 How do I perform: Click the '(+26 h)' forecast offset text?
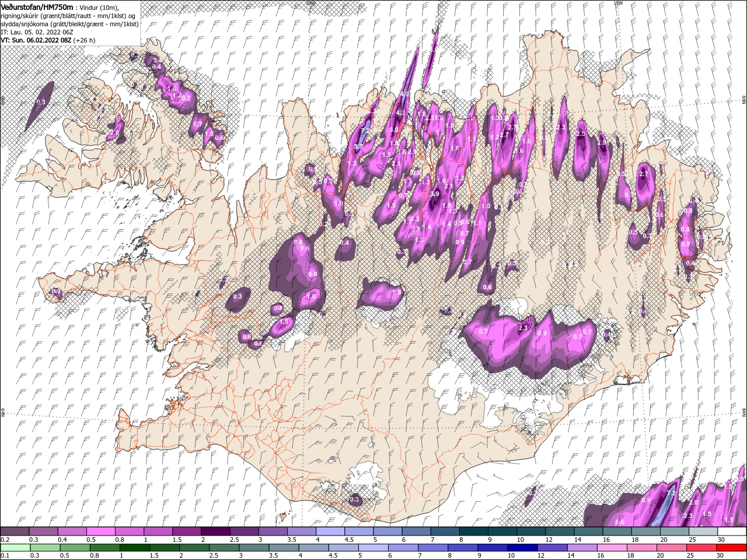pos(85,40)
